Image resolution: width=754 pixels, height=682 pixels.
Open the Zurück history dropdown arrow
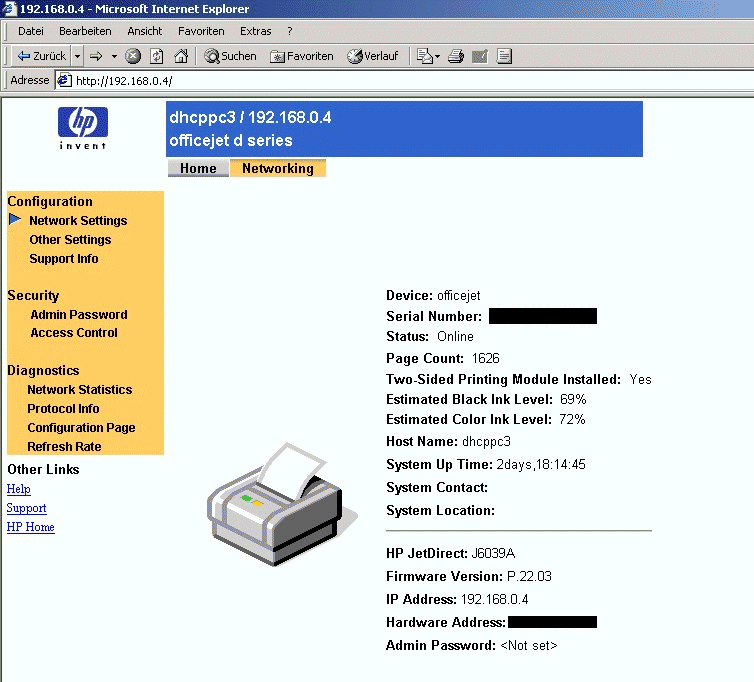(x=77, y=56)
